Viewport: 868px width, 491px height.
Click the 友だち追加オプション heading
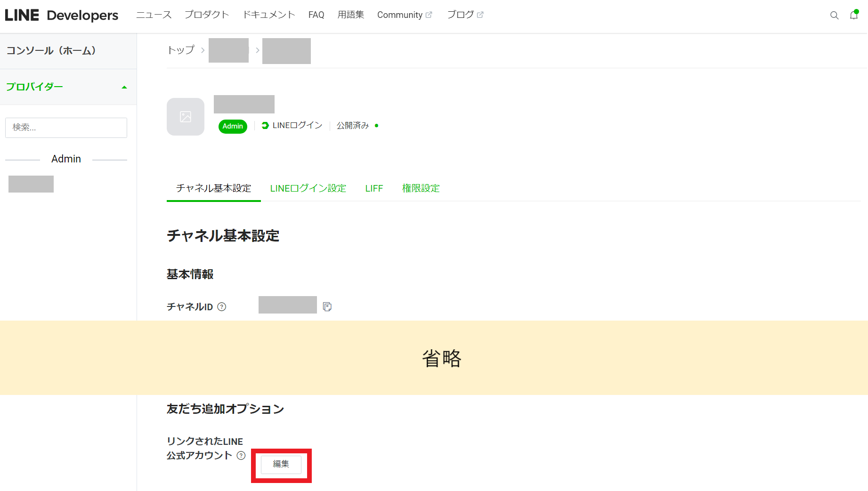point(225,409)
